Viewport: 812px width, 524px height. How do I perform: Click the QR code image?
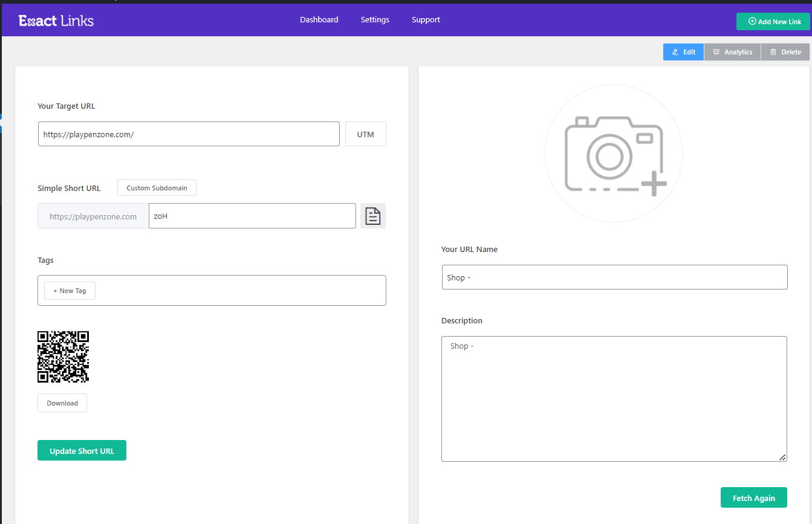click(x=63, y=357)
